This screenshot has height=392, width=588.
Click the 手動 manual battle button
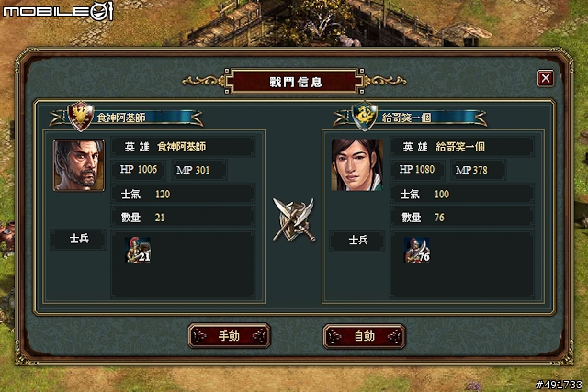pos(229,336)
